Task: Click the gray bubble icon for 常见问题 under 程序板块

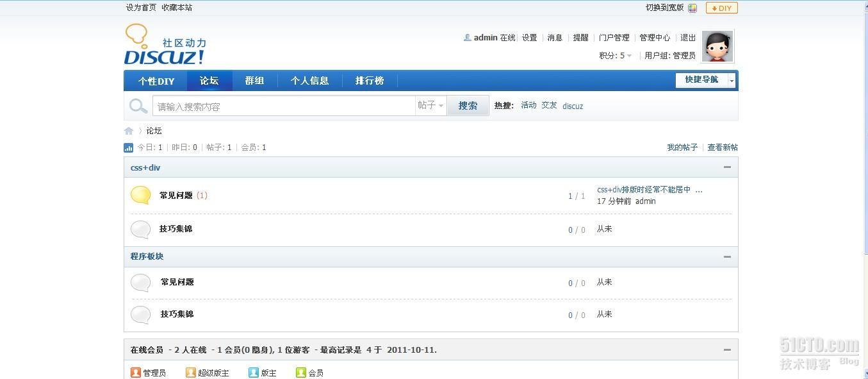Action: pos(141,283)
